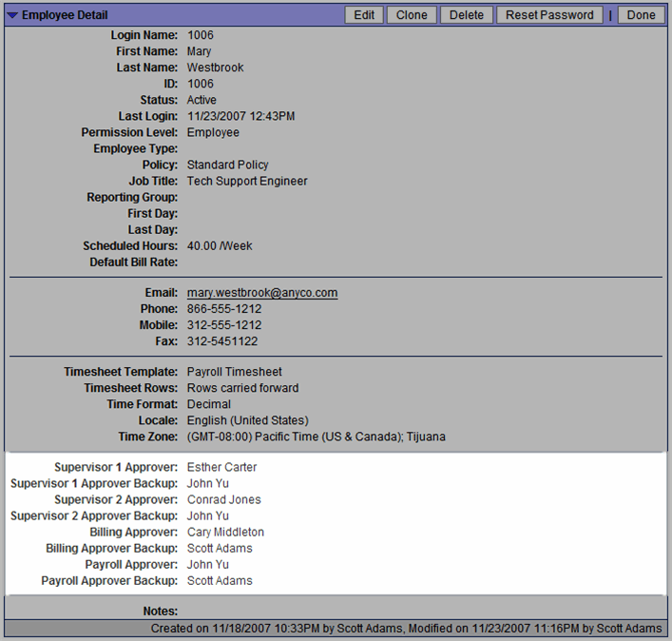Open the mary.westbrook@anyco.com email link

(262, 293)
